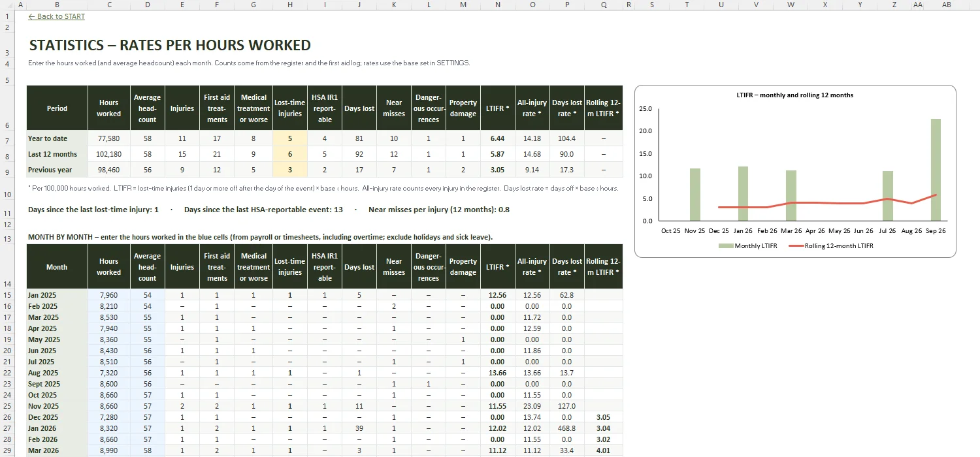This screenshot has height=457, width=980.
Task: Click Nov 2025 LTIFR 11.55
Action: (498, 406)
